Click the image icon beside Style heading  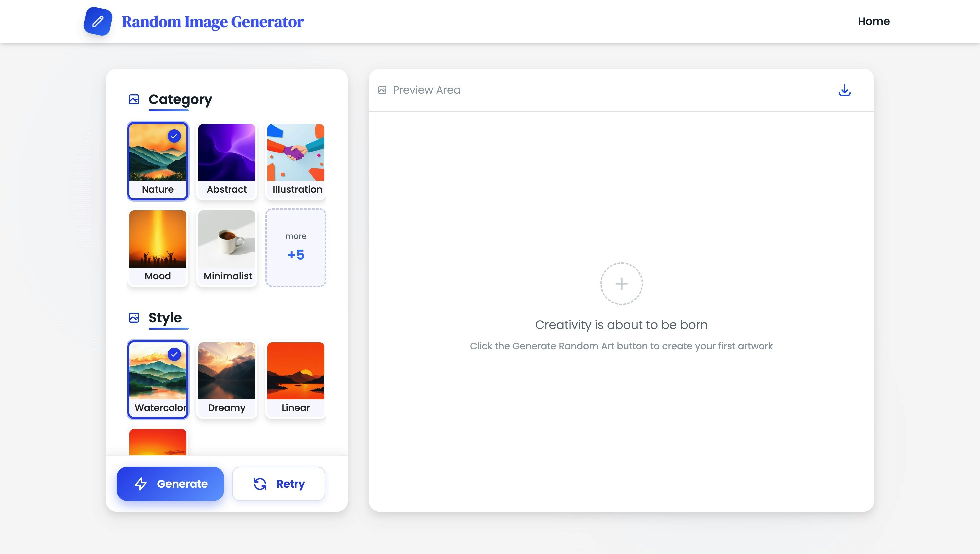pos(134,318)
